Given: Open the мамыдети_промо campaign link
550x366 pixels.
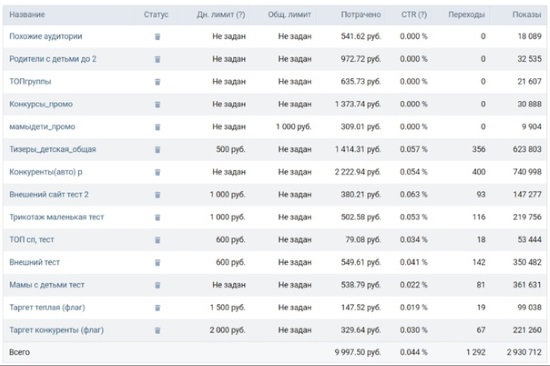Looking at the screenshot, I should point(42,127).
